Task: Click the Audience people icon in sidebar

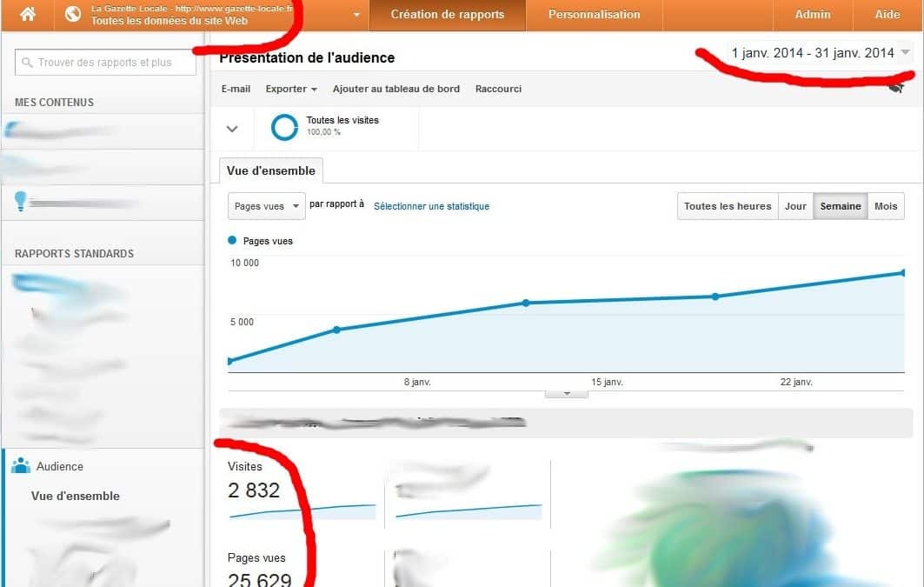Action: click(x=21, y=465)
